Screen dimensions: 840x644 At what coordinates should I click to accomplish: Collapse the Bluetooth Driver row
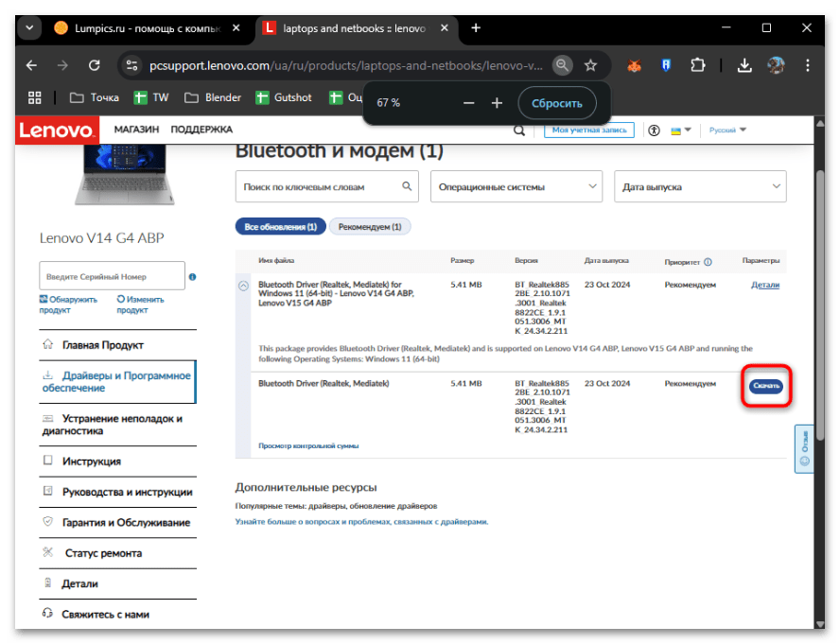pyautogui.click(x=243, y=286)
